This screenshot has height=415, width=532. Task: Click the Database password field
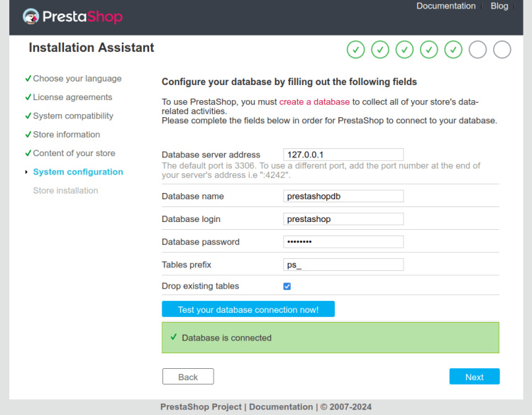(x=343, y=242)
